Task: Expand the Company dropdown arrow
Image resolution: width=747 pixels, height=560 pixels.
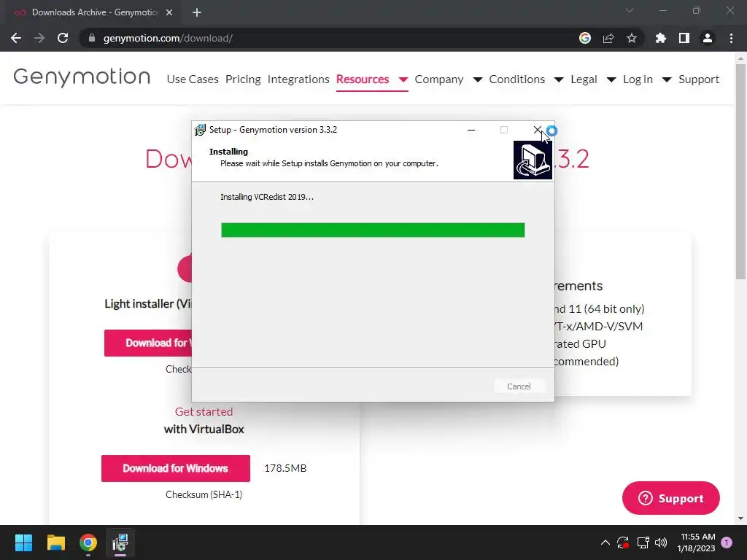Action: coord(477,79)
